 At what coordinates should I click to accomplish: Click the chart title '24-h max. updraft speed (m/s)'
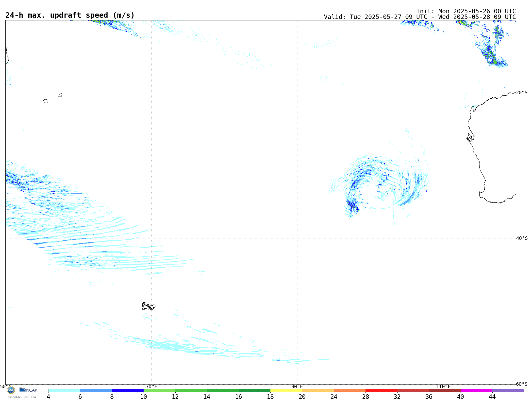(x=70, y=15)
